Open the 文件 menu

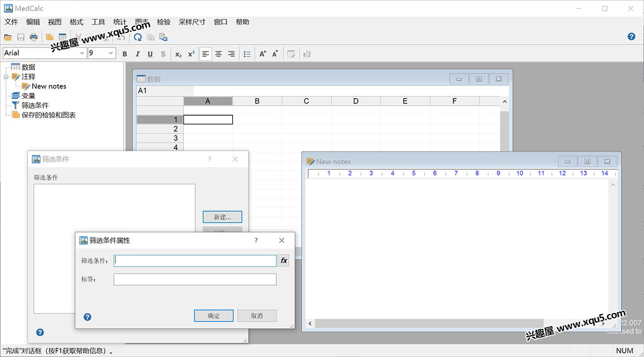tap(11, 22)
